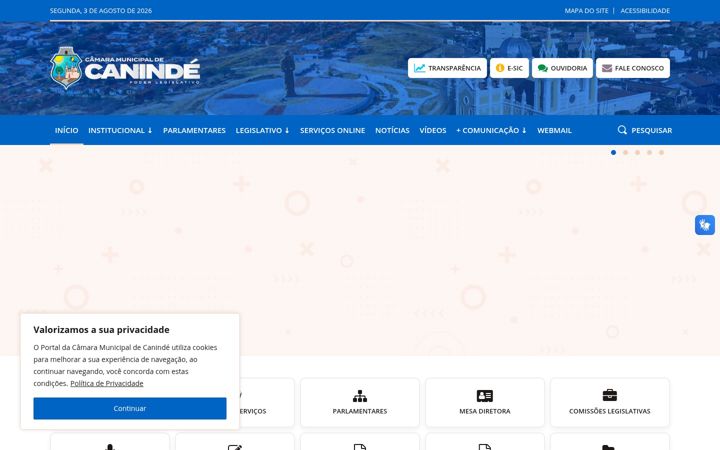Click the Pesquisar magnifier icon
Screen dimensions: 720x450
pyautogui.click(x=622, y=130)
